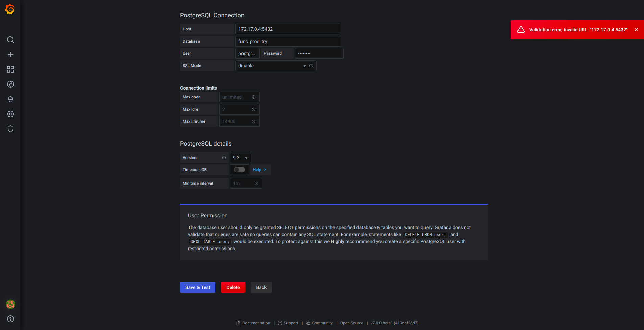Click the Support question icon in footer
The height and width of the screenshot is (330, 644).
click(280, 323)
